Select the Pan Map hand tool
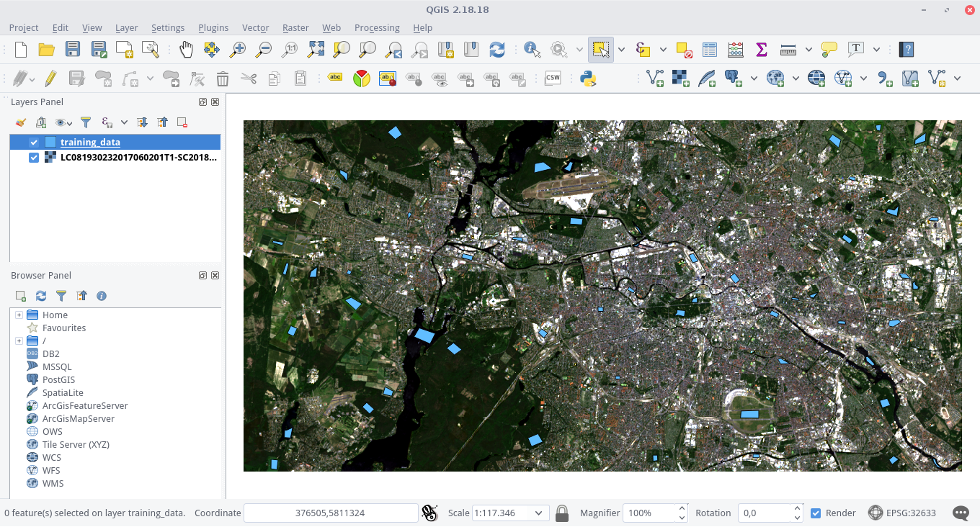 pyautogui.click(x=186, y=50)
